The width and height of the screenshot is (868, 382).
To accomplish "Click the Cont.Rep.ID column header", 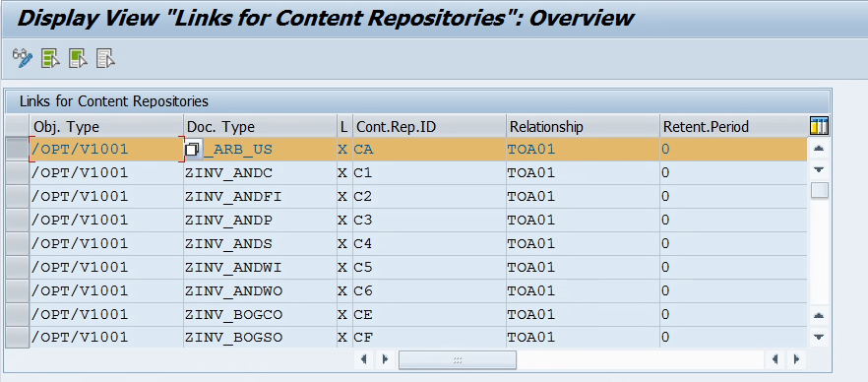I will [x=429, y=127].
